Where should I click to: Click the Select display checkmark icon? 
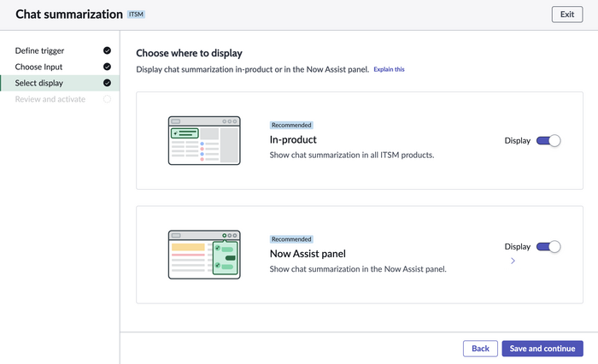[x=107, y=83]
